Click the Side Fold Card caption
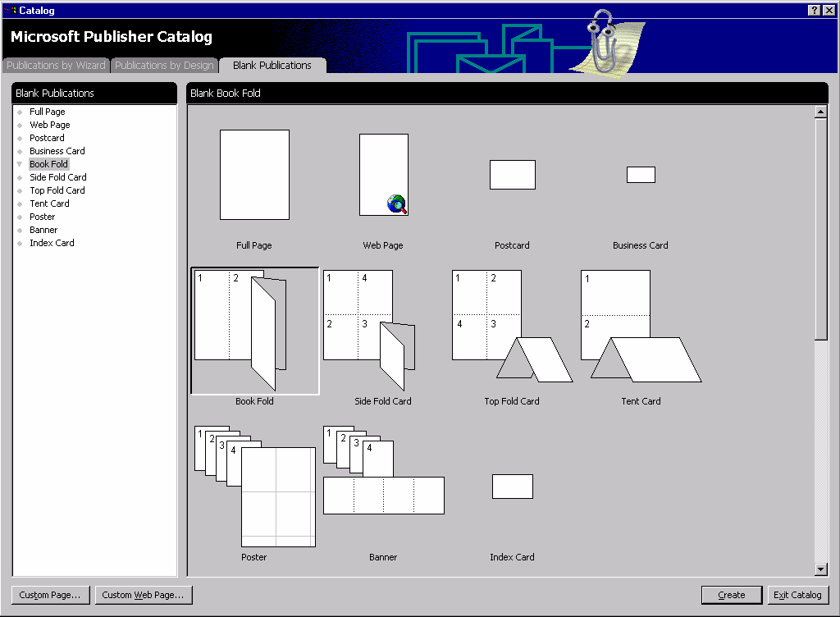Image resolution: width=840 pixels, height=617 pixels. pos(383,401)
